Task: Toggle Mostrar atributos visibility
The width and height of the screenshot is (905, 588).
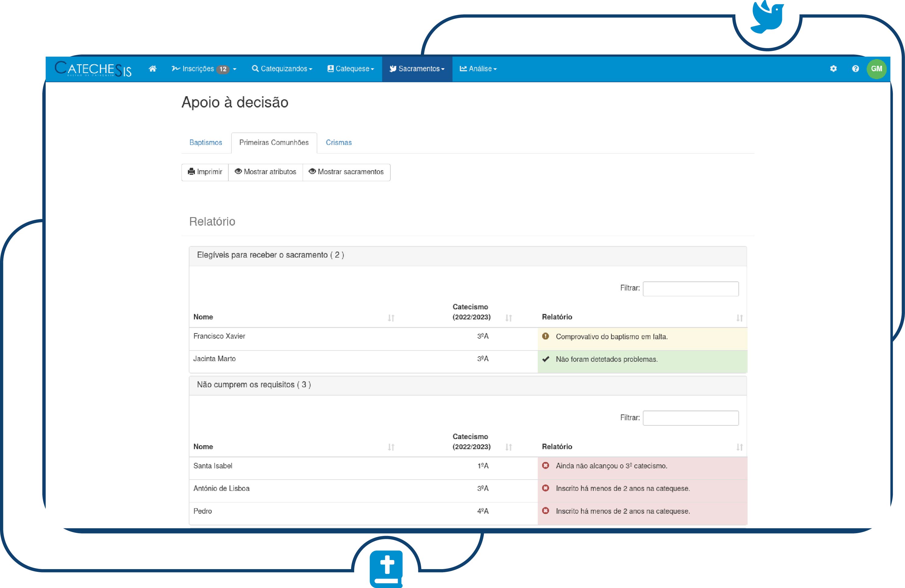Action: tap(266, 172)
